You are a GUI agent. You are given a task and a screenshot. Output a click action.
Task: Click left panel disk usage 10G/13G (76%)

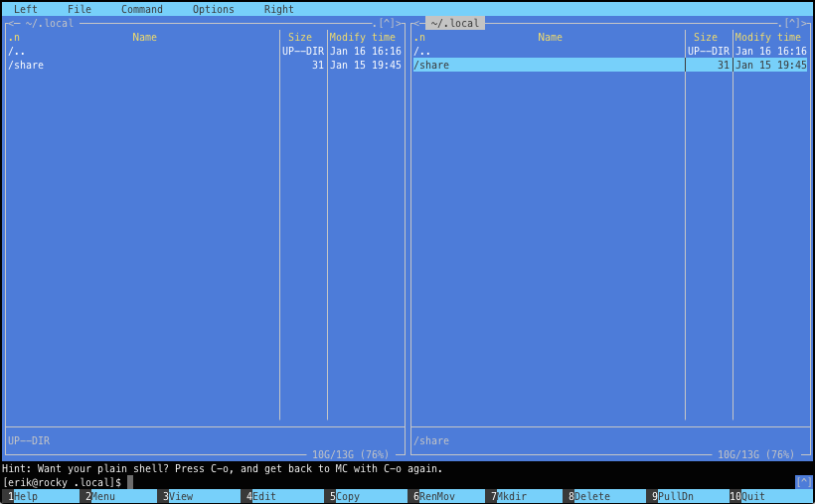[350, 454]
